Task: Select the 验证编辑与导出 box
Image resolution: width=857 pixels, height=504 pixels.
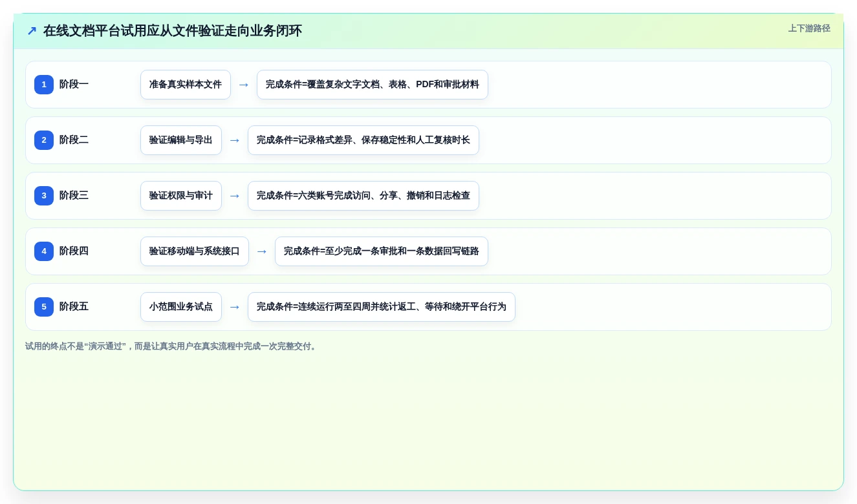Action: click(181, 140)
